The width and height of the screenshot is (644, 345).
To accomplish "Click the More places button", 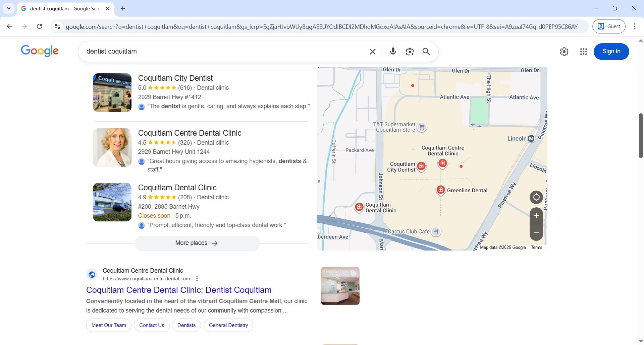I will pos(197,243).
